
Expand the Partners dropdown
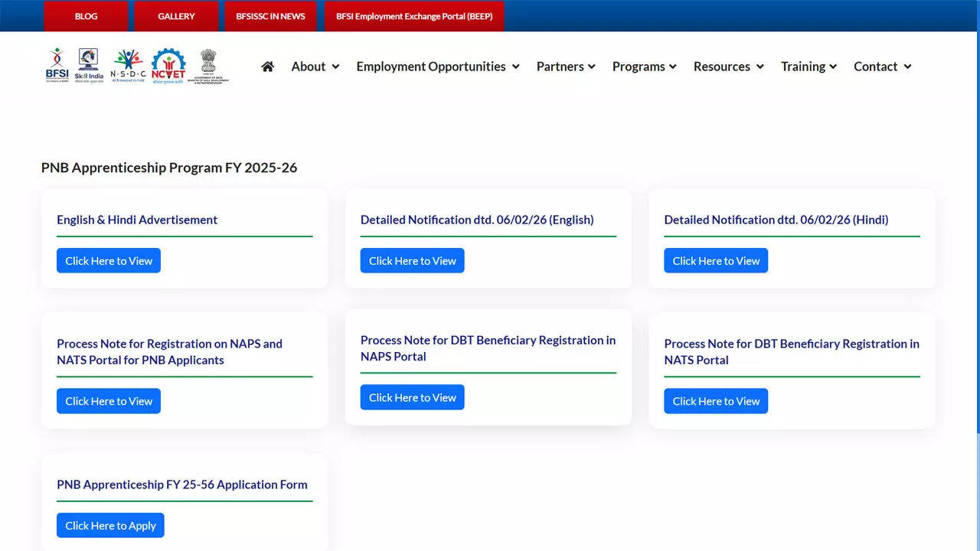560,67
